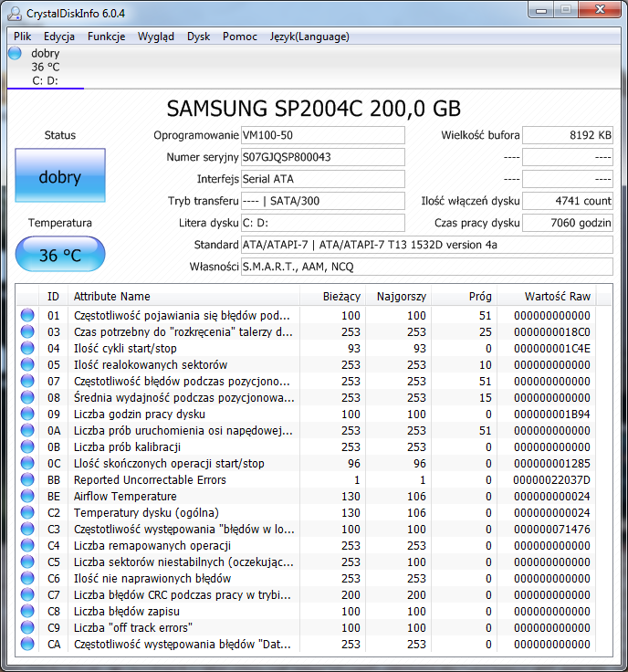Click the Litera dysku field 'C: D:'
The image size is (628, 672).
323,223
